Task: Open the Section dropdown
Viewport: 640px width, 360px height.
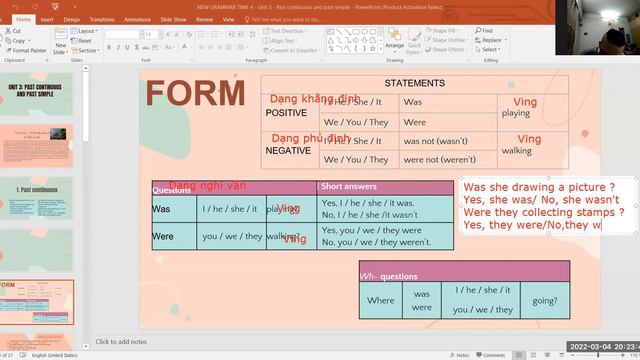Action: tap(85, 51)
